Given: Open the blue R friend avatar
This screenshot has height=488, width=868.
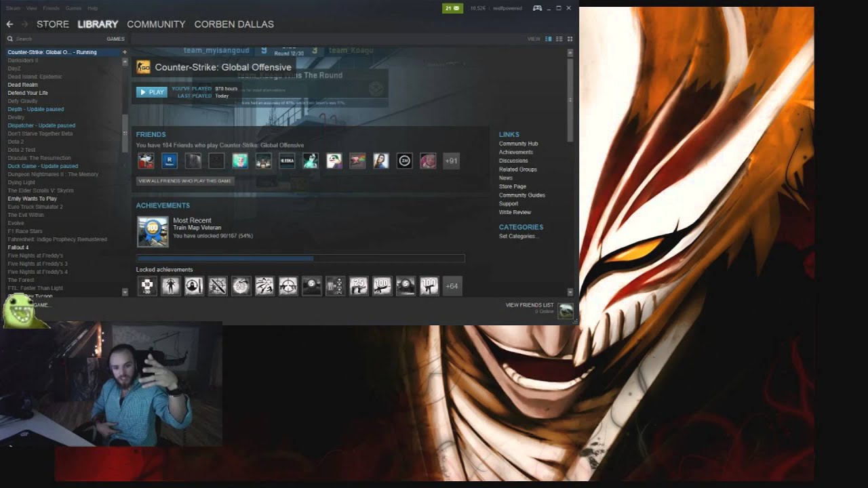Looking at the screenshot, I should (170, 161).
